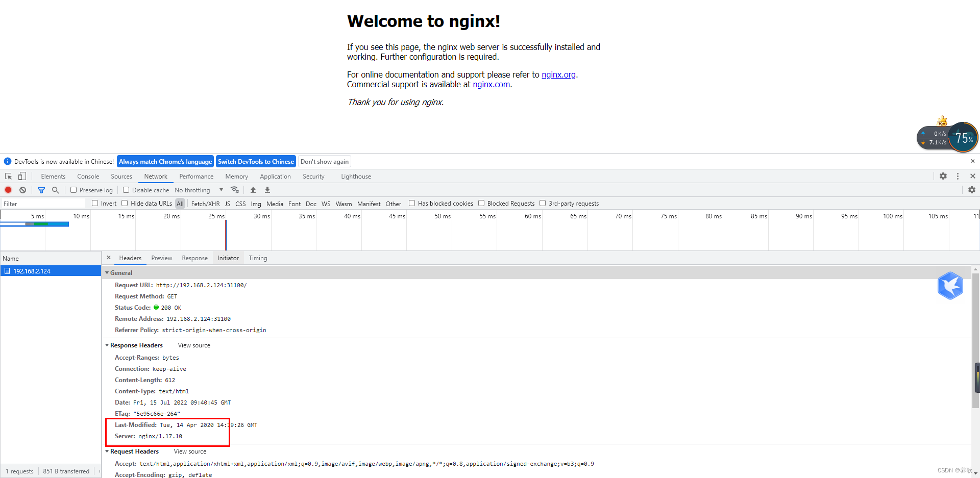Open the No throttling dropdown
Screen dimensions: 980x478
[x=199, y=190]
